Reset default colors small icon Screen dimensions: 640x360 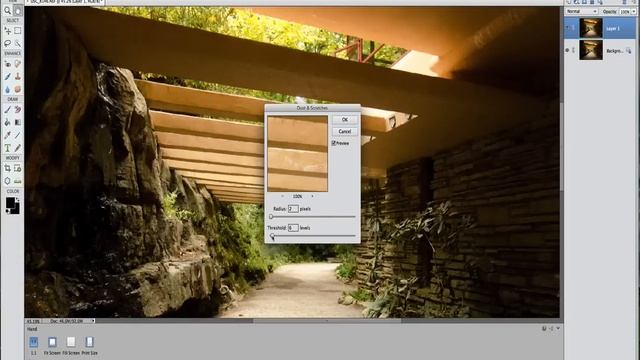pyautogui.click(x=8, y=211)
